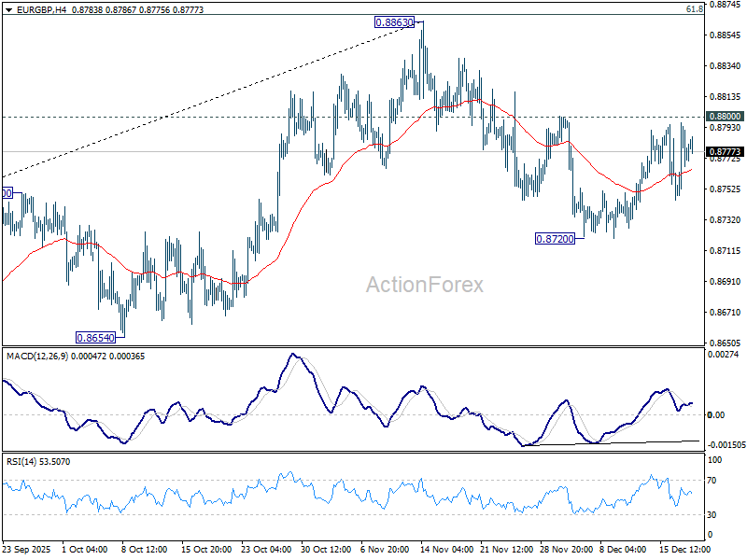Click the 0.88630 peak price label
Viewport: 747px width, 560px height.
[x=394, y=21]
